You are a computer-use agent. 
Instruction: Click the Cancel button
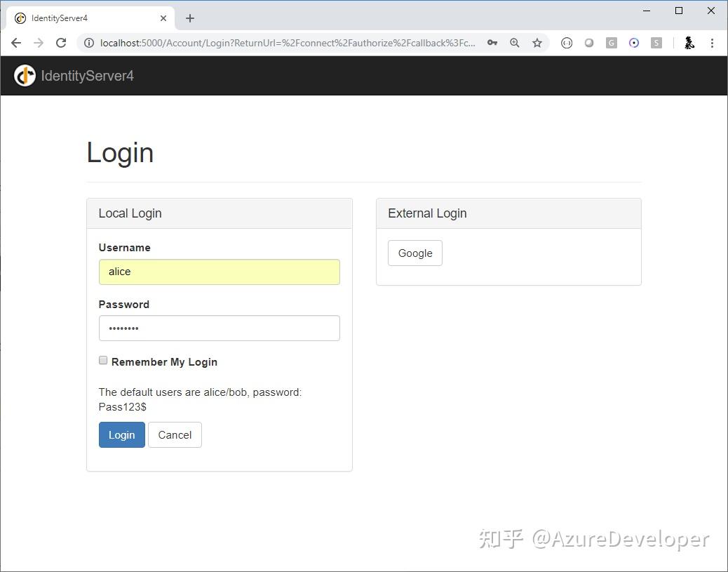coord(175,434)
